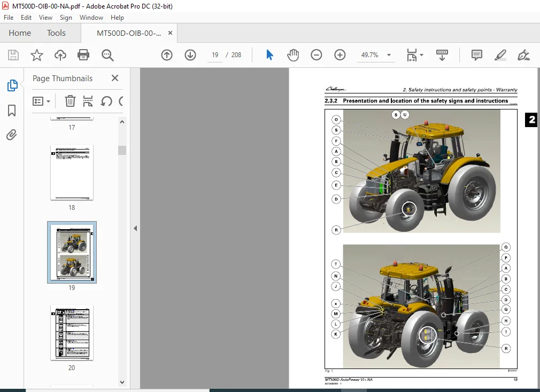This screenshot has height=392, width=540.
Task: Open the Sign menu
Action: click(x=66, y=18)
